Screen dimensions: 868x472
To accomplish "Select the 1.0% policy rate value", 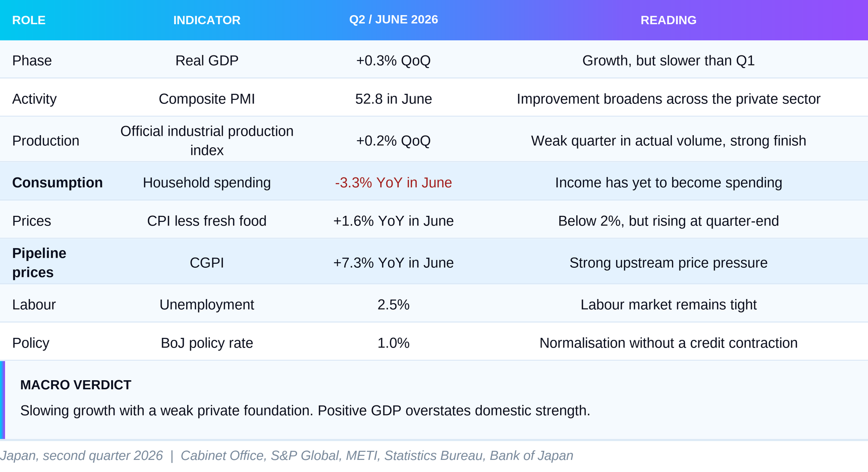I will pyautogui.click(x=394, y=343).
